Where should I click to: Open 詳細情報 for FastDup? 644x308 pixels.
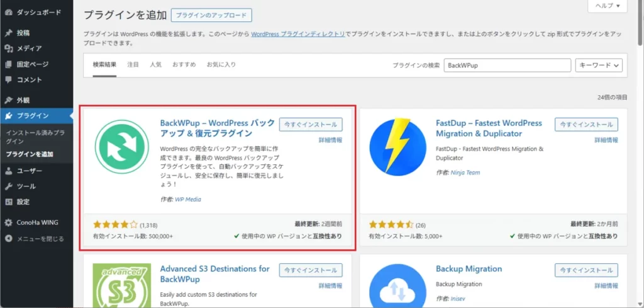click(606, 140)
